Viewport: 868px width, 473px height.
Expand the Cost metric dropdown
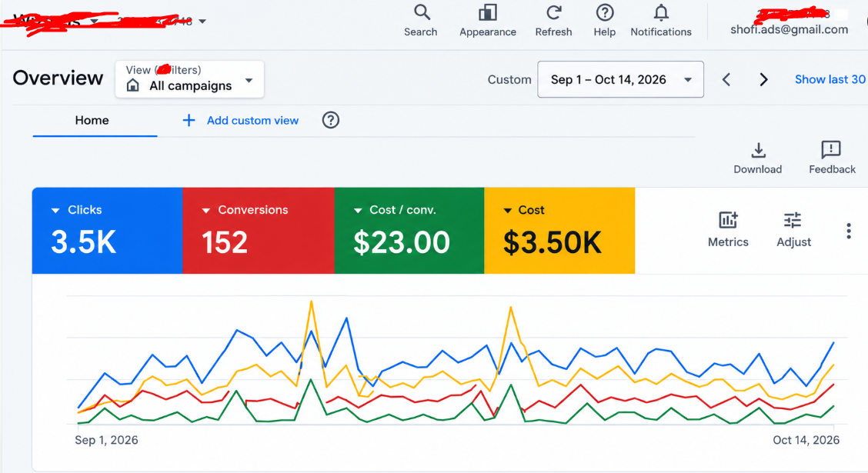(507, 210)
